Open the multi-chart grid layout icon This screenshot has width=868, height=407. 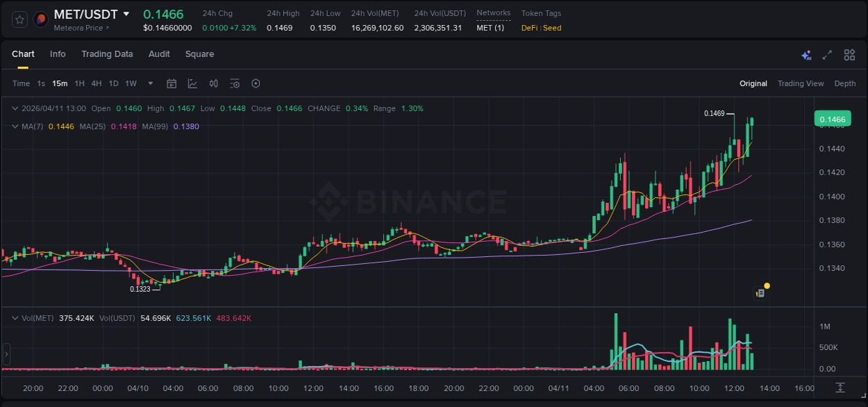coord(849,55)
